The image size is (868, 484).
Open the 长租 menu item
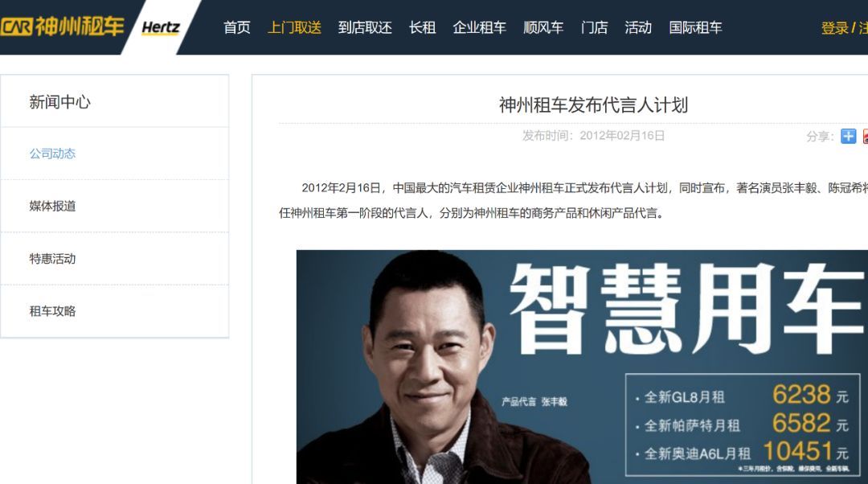point(423,27)
